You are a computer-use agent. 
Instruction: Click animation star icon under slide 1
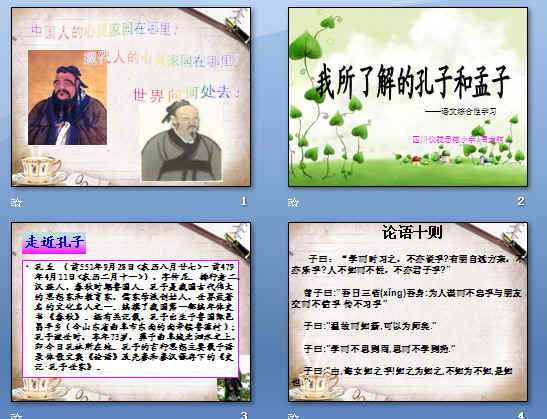pos(16,202)
